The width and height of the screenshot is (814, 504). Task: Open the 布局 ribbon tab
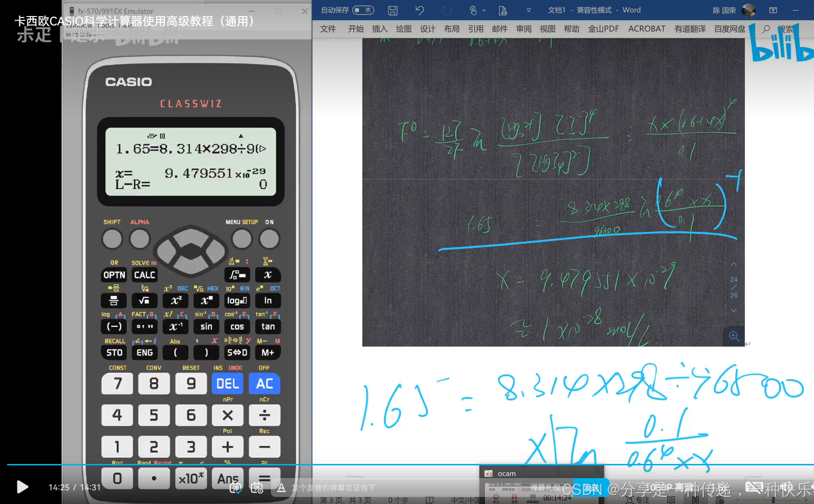tap(452, 29)
